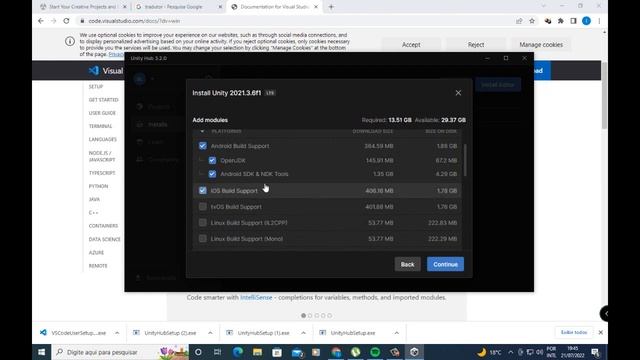This screenshot has height=360, width=640.
Task: Open Spotify from the taskbar
Action: click(375, 352)
